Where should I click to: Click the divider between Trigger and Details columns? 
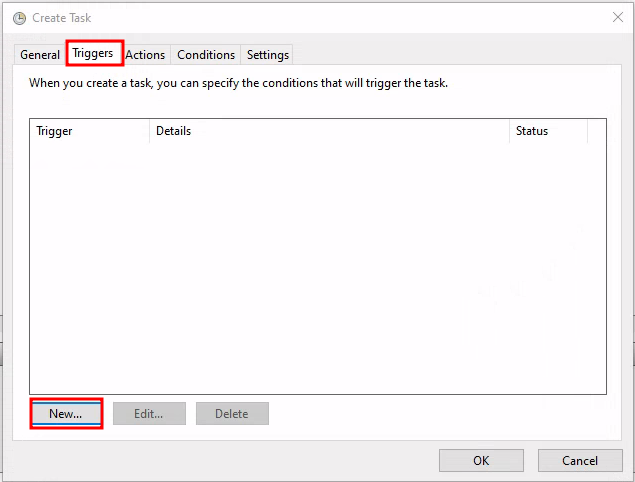[x=150, y=131]
